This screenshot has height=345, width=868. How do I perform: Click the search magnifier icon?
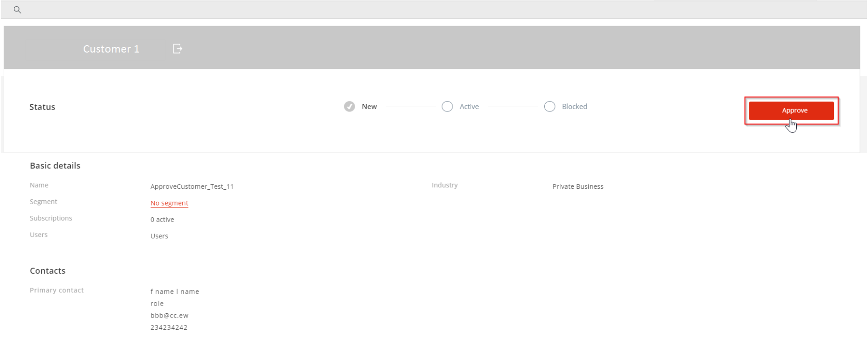18,9
